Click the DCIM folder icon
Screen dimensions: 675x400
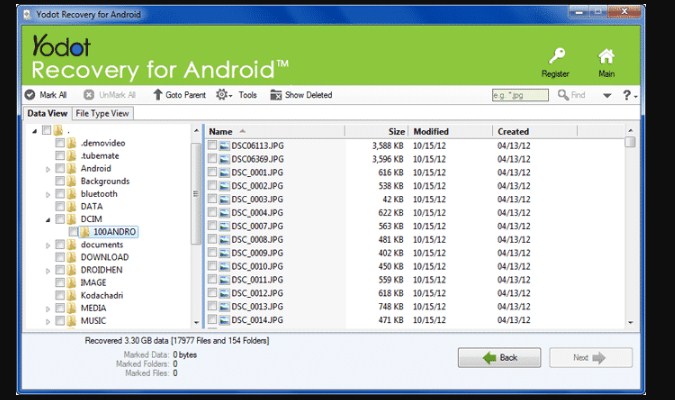71,219
